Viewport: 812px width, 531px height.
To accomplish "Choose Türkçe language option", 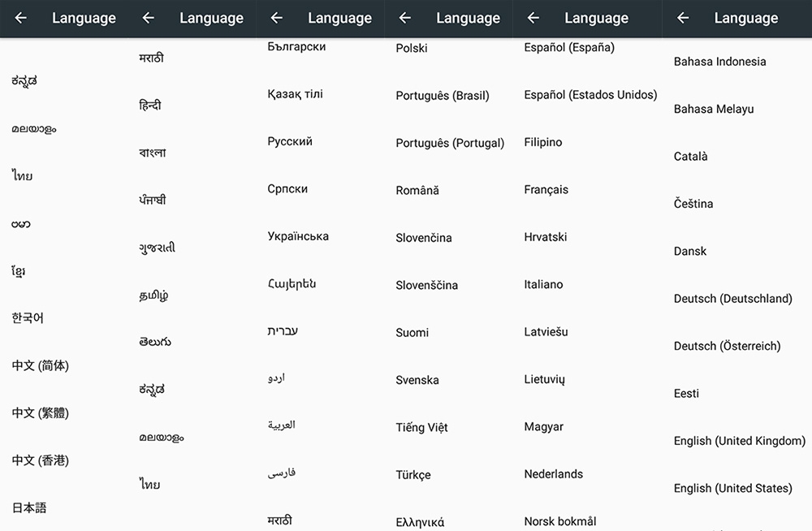I will click(412, 475).
